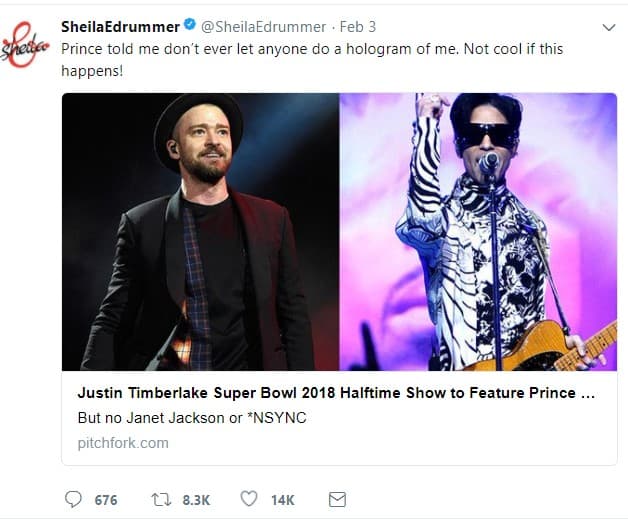Click the "But no Janet Jackson" card description
This screenshot has width=628, height=520.
point(191,417)
